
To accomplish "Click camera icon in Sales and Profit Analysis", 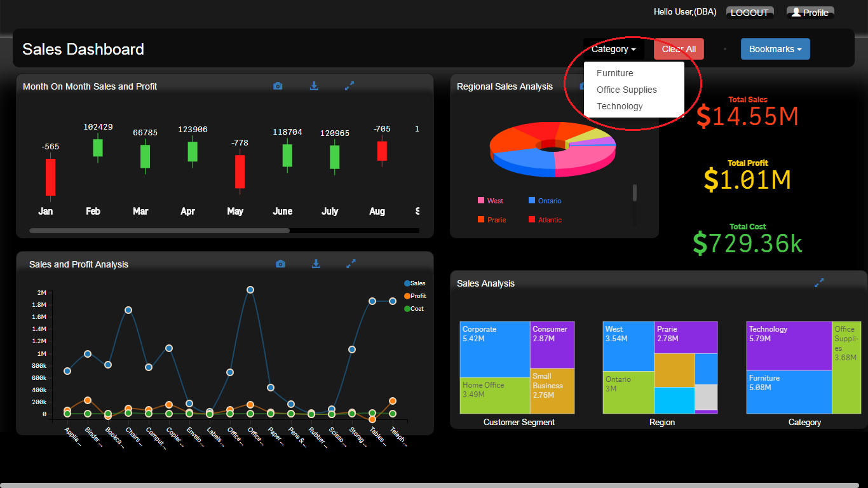I will click(x=280, y=264).
